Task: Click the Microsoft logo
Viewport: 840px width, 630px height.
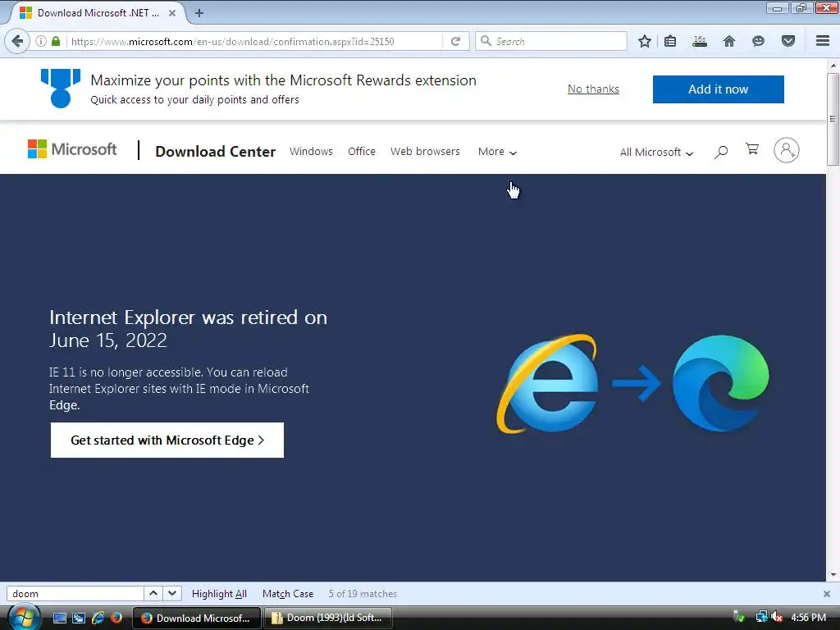Action: coord(72,149)
